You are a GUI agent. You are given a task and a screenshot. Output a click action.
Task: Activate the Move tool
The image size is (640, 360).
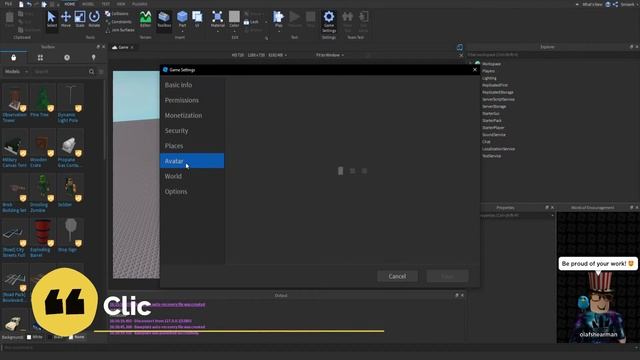[x=66, y=19]
